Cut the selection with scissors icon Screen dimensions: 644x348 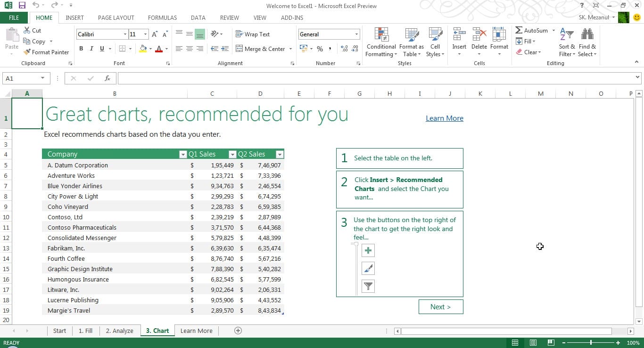tap(27, 30)
